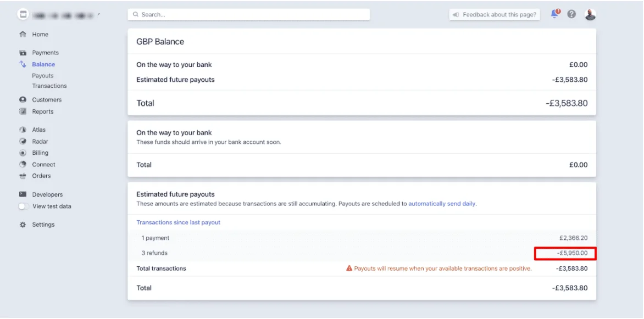This screenshot has height=319, width=644.
Task: Open Radar using its sidebar icon
Action: coord(23,141)
